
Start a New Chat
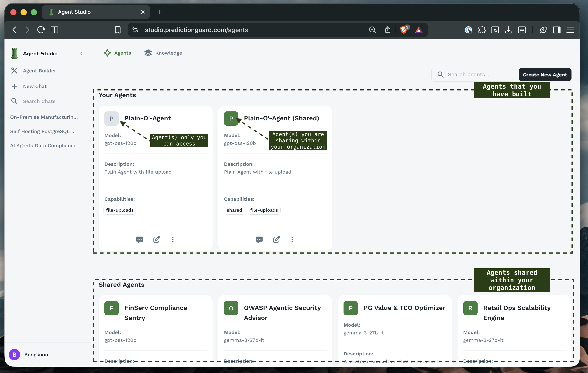coord(35,86)
